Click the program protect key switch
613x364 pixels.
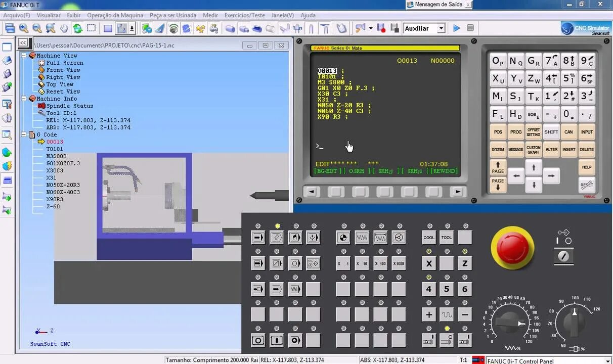[563, 256]
